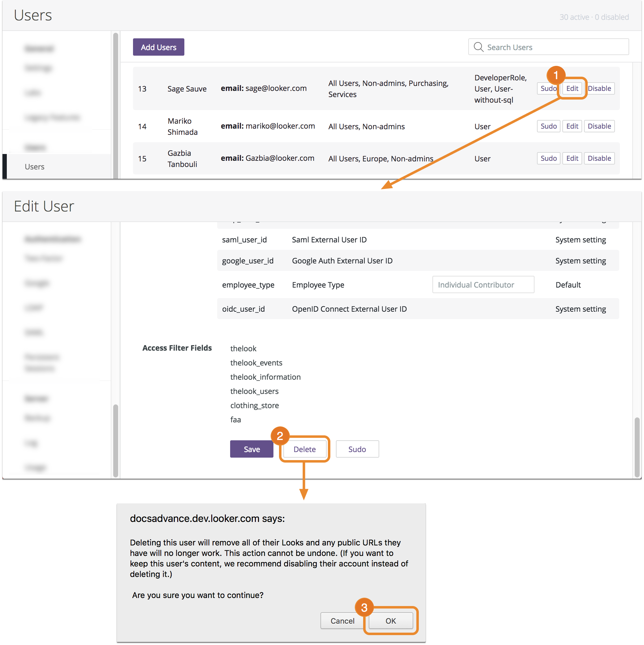Sudo as Gazbia Tanbouli

(x=548, y=158)
